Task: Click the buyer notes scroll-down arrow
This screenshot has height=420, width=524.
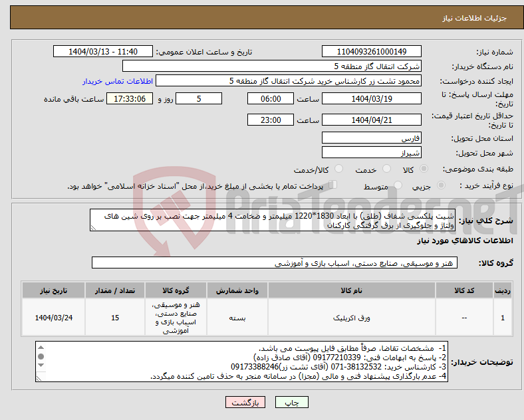Action: (41, 366)
